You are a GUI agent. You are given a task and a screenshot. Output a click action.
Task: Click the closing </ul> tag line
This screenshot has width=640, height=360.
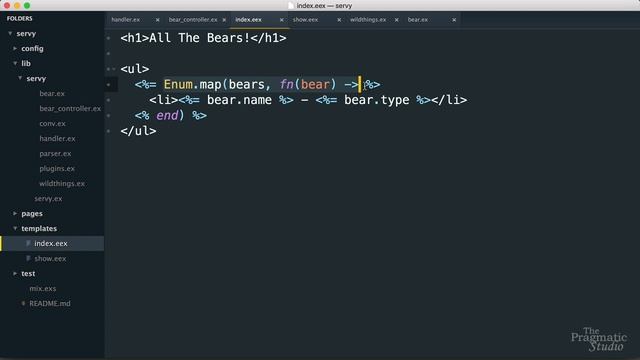pyautogui.click(x=138, y=131)
